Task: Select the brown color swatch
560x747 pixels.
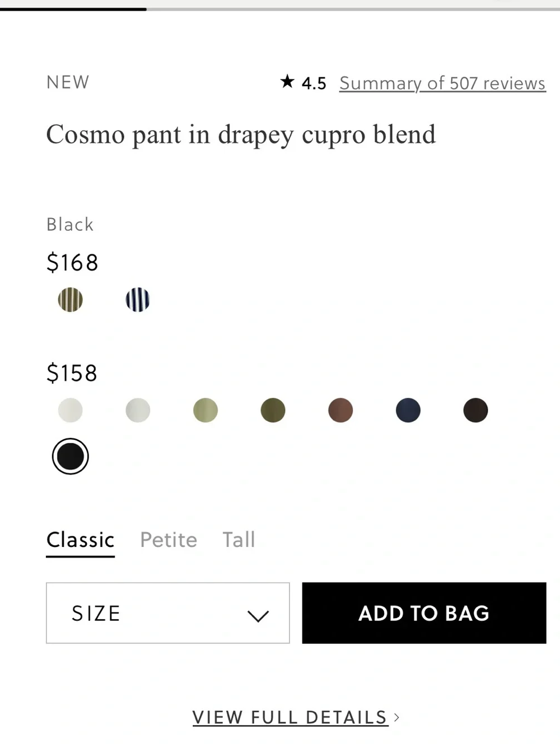Action: click(340, 410)
